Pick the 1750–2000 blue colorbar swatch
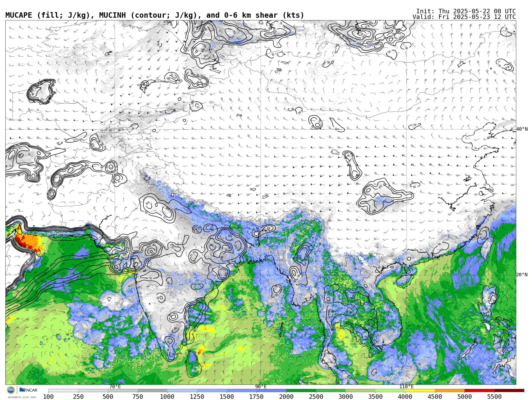The image size is (532, 400). click(271, 391)
